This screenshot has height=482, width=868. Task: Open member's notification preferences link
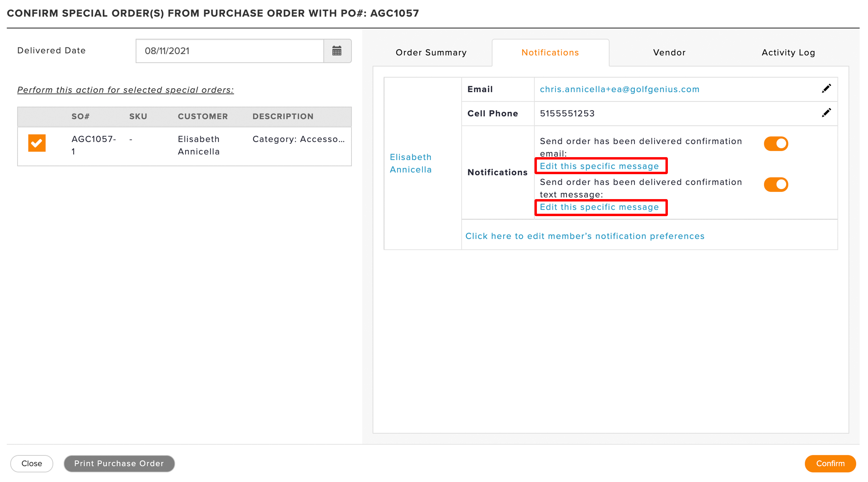tap(585, 236)
